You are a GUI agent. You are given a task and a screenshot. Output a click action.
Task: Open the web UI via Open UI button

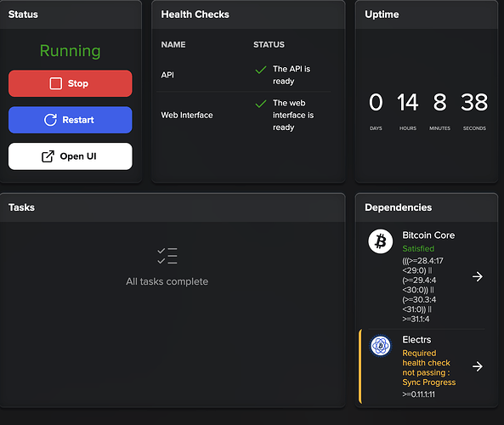coord(70,156)
